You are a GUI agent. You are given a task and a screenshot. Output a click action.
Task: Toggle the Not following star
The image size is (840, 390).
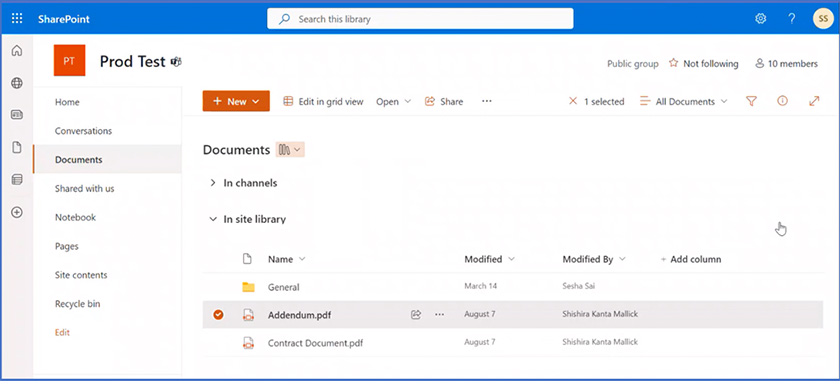(673, 64)
